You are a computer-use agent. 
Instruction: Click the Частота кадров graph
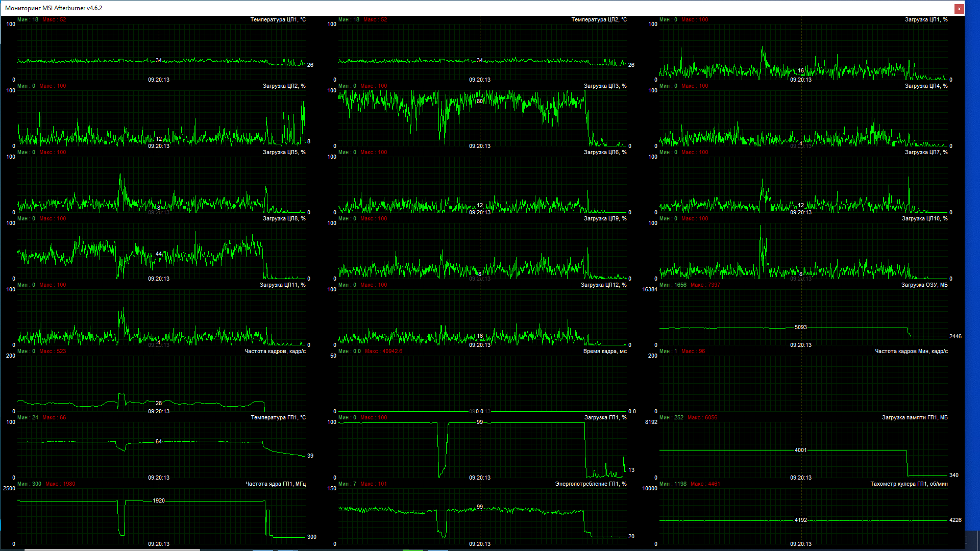(161, 384)
